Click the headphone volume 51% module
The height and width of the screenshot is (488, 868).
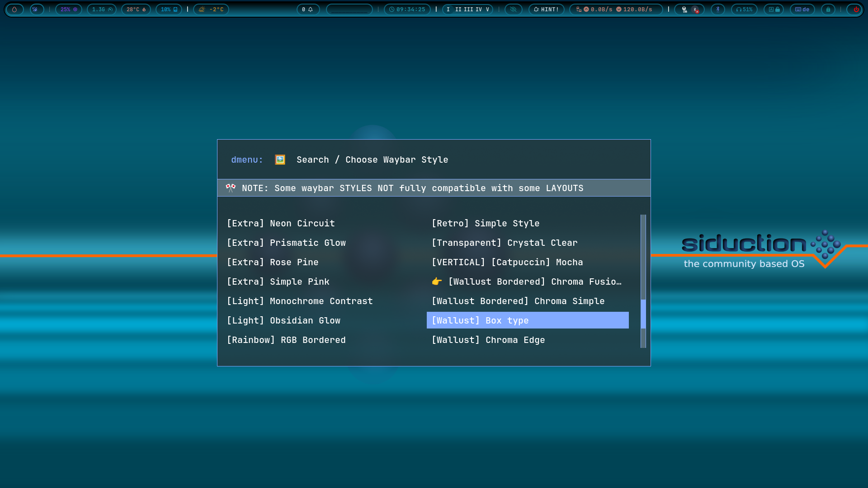tap(744, 9)
